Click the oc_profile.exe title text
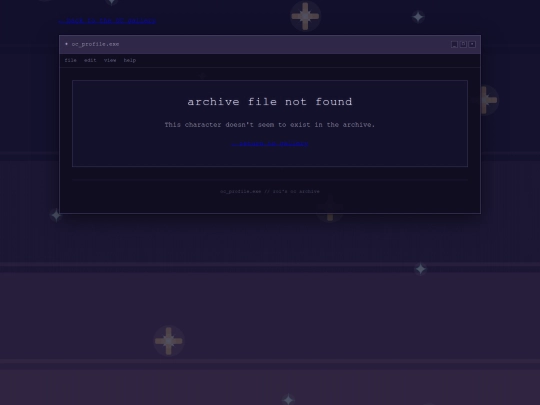The width and height of the screenshot is (540, 405). (95, 44)
